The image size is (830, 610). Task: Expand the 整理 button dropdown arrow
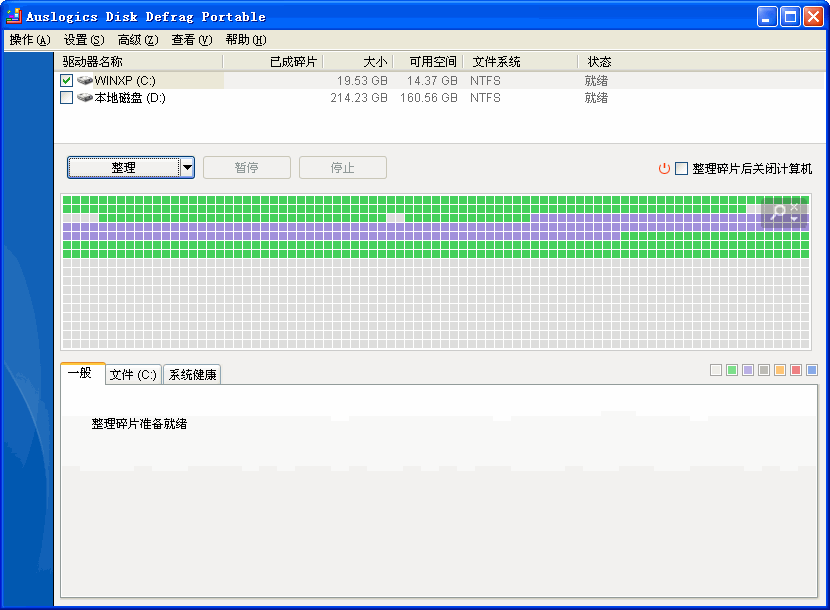(x=187, y=168)
